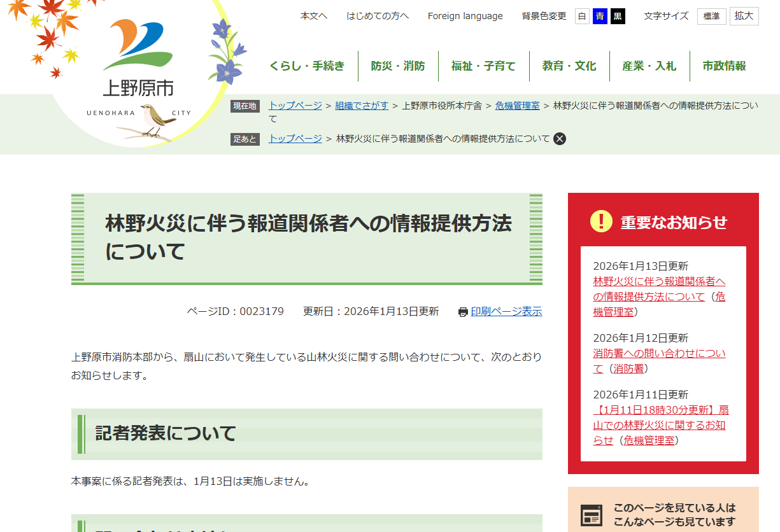Screen dimensions: 780x532
Task: Expand the 市政情報 navigation menu
Action: (x=724, y=66)
